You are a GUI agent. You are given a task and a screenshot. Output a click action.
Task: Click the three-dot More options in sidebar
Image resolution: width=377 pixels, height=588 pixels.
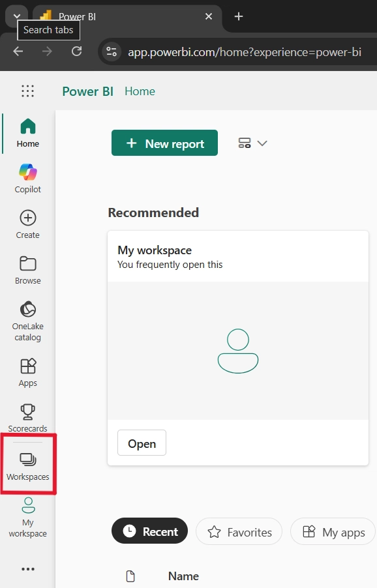28,569
